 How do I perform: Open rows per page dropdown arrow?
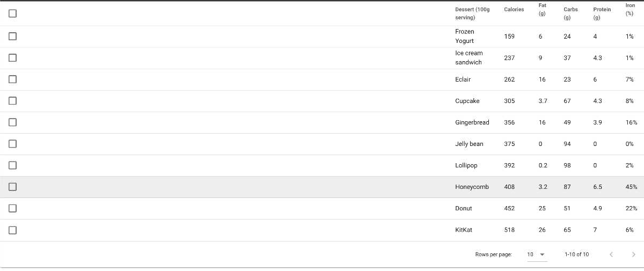tap(542, 254)
